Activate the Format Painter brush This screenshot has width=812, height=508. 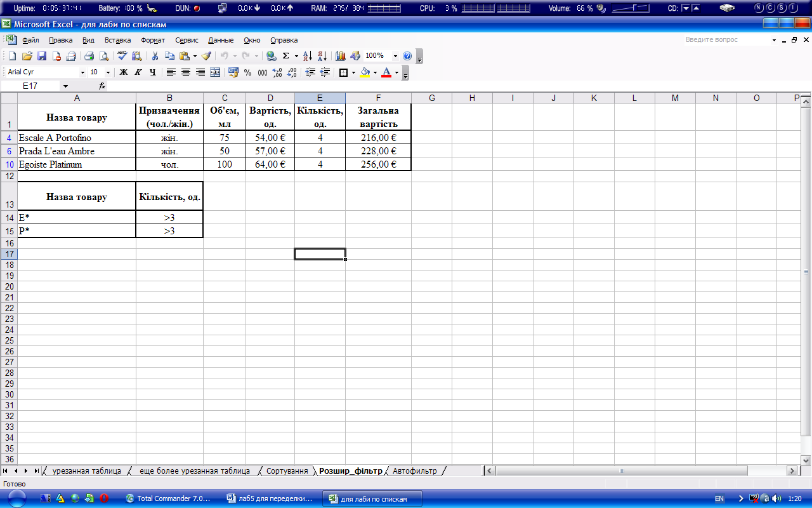206,56
